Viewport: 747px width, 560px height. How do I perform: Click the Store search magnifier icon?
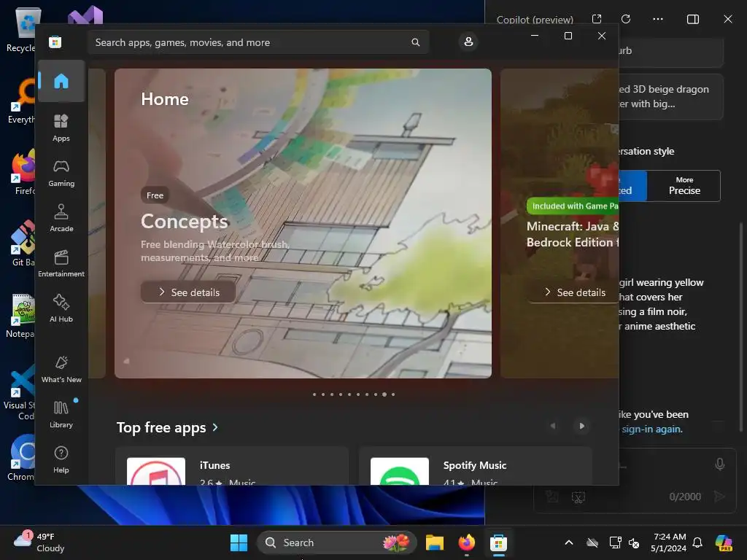tap(415, 42)
